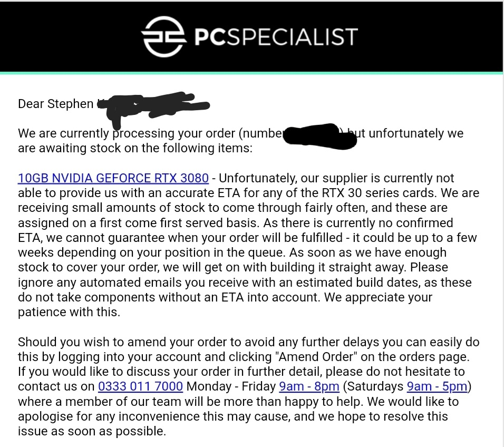Click the "Monday - Friday" text
504x447 pixels.
coord(231,386)
